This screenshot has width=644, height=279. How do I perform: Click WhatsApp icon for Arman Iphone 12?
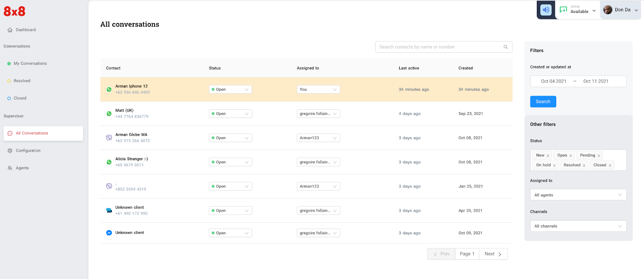click(109, 90)
